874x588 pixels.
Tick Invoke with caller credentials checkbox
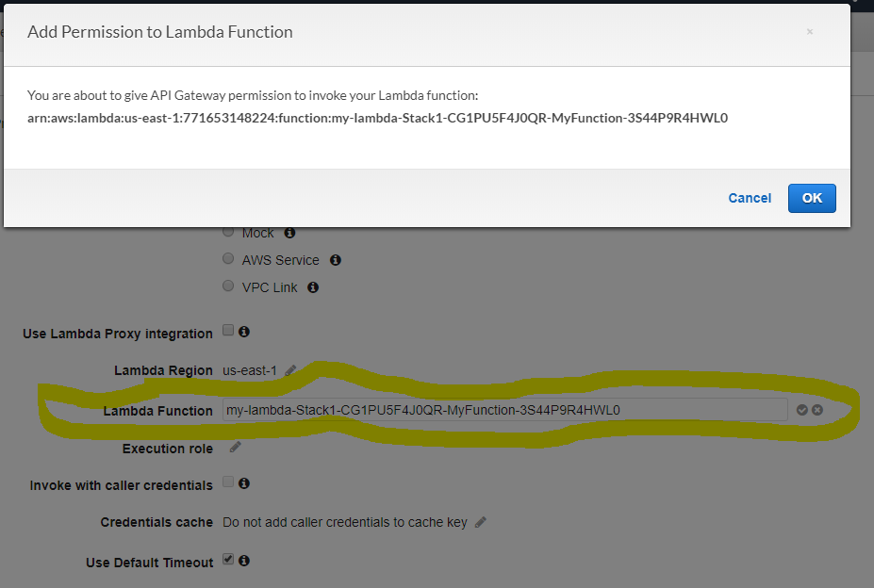(228, 482)
